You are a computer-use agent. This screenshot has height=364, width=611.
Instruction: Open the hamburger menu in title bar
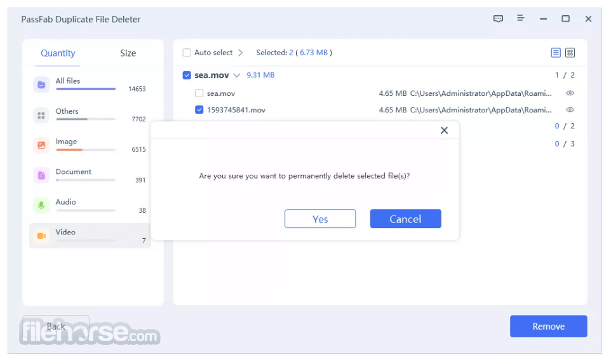pyautogui.click(x=521, y=18)
